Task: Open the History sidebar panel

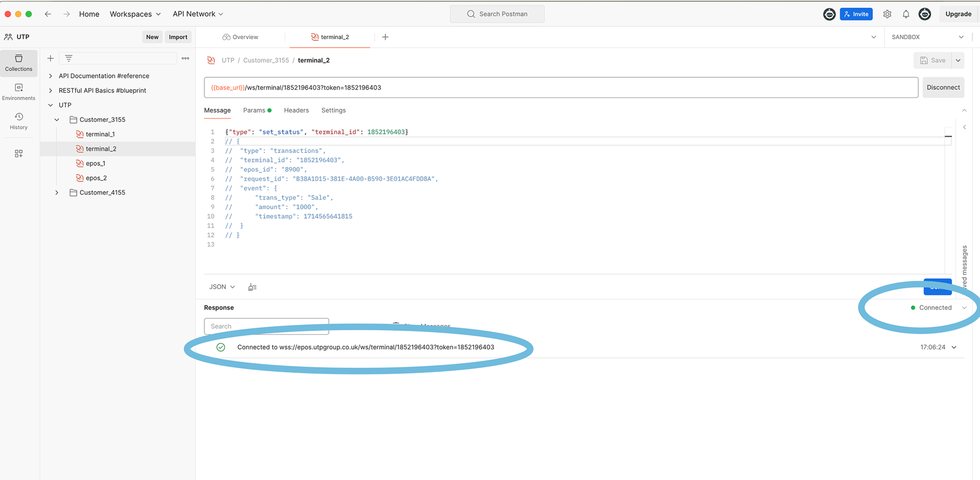Action: [x=19, y=121]
